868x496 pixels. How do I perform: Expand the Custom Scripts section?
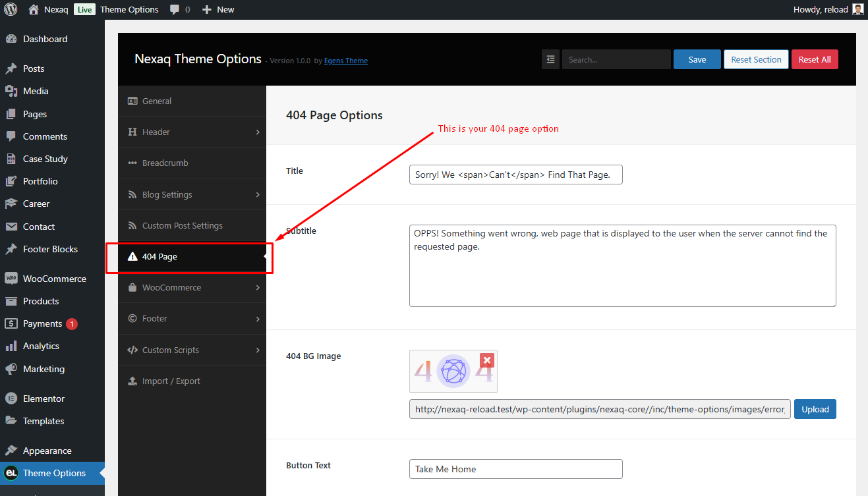192,350
